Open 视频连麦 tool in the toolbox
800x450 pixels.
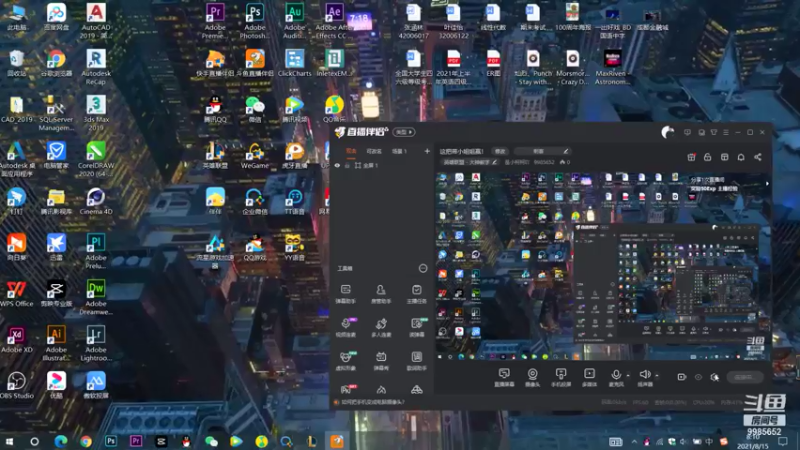click(x=345, y=328)
